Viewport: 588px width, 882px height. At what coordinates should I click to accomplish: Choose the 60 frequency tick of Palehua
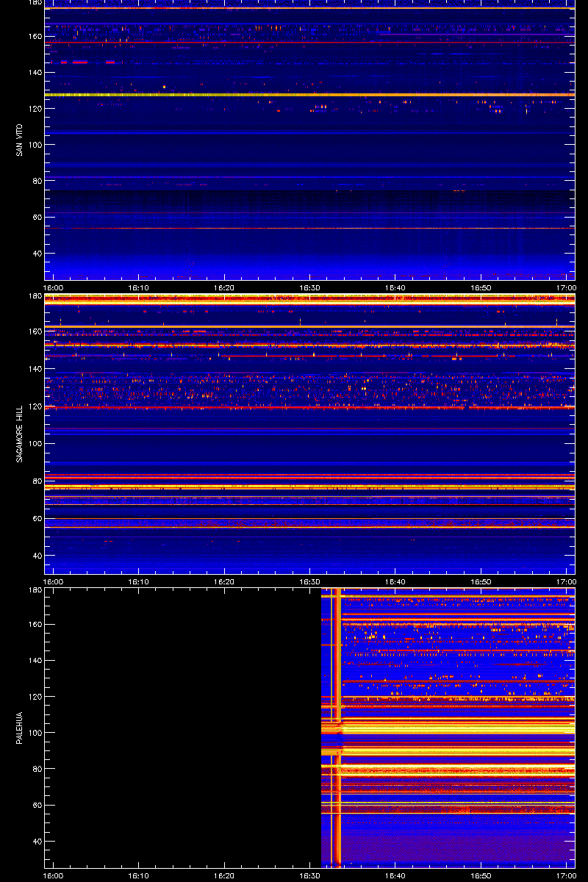pos(36,806)
